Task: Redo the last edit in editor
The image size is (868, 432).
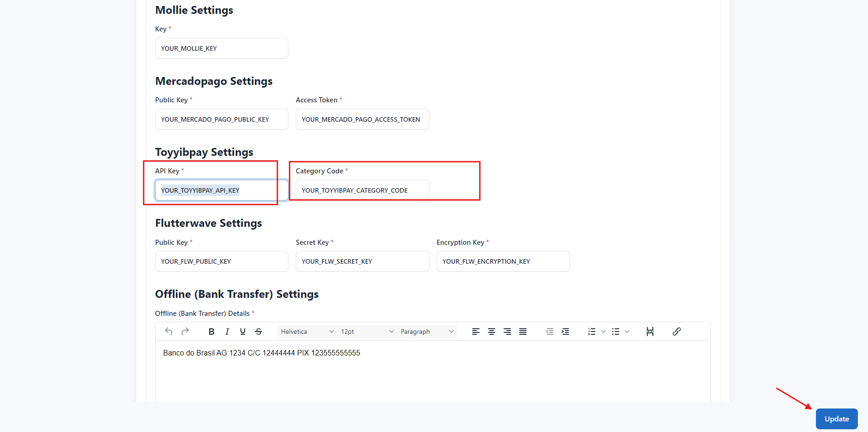Action: pos(185,331)
